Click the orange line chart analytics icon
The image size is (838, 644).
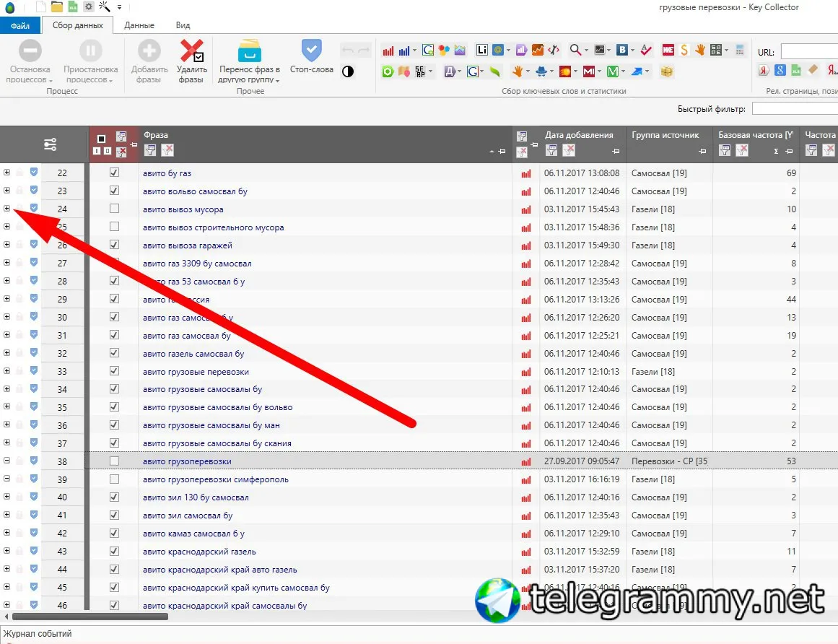[538, 51]
